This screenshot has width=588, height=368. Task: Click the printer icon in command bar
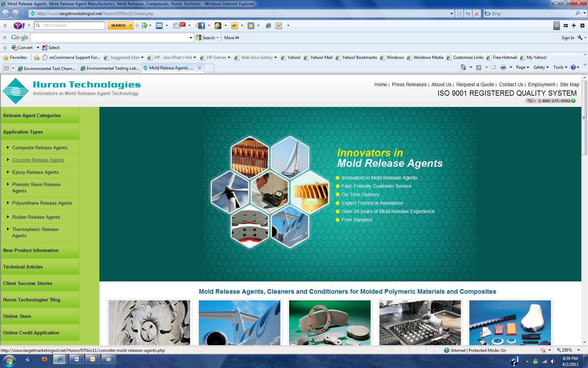point(503,67)
